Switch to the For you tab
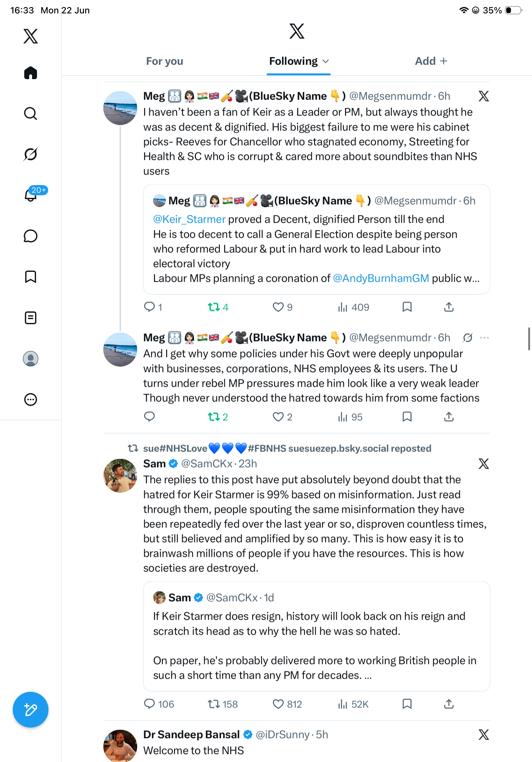Image resolution: width=532 pixels, height=762 pixels. point(165,61)
